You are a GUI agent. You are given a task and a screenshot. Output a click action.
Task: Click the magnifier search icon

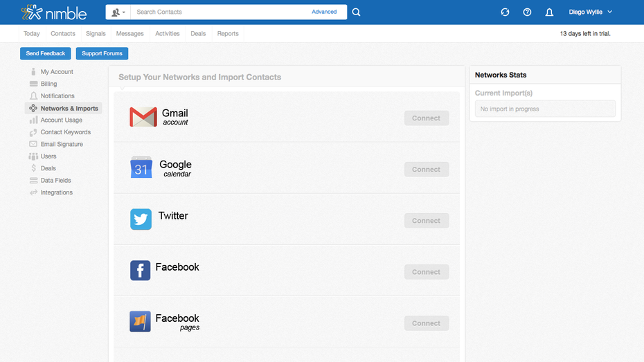pyautogui.click(x=356, y=12)
